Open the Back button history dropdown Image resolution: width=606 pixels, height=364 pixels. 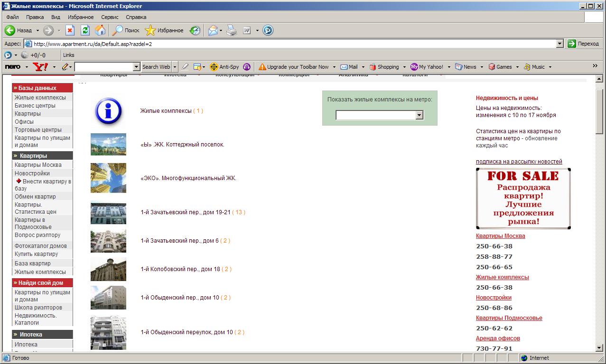[x=37, y=30]
